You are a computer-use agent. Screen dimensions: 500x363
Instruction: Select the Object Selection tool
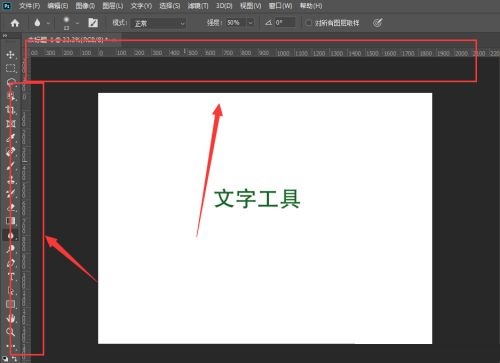pos(10,96)
